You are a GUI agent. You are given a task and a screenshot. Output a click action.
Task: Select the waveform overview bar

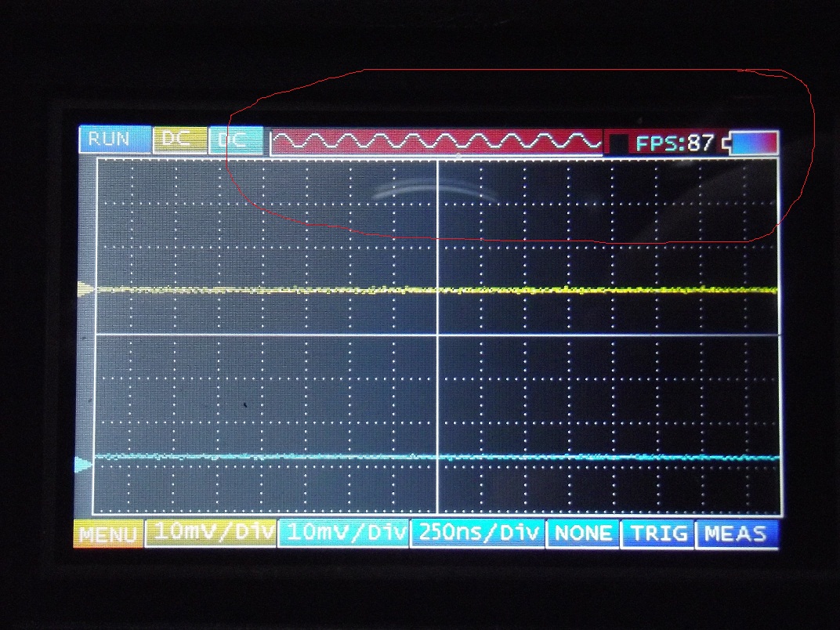436,143
